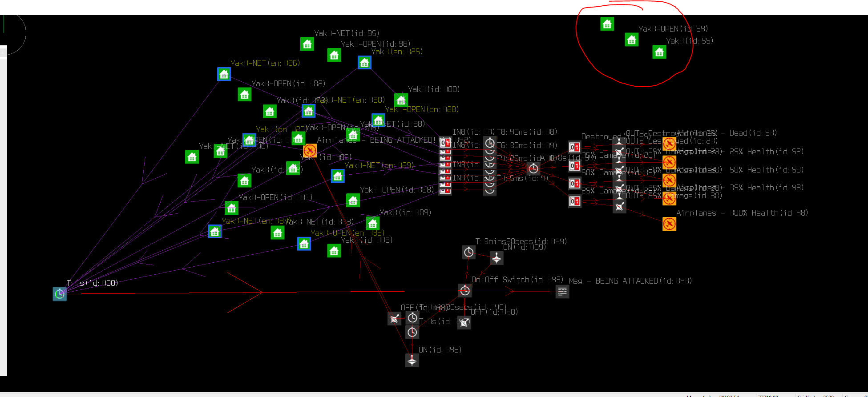The image size is (868, 397).
Task: Select the Yak 1 house icon id 100
Action: (401, 100)
